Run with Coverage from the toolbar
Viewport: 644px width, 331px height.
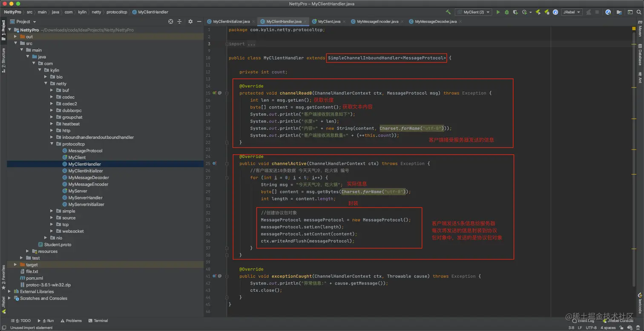click(x=515, y=12)
